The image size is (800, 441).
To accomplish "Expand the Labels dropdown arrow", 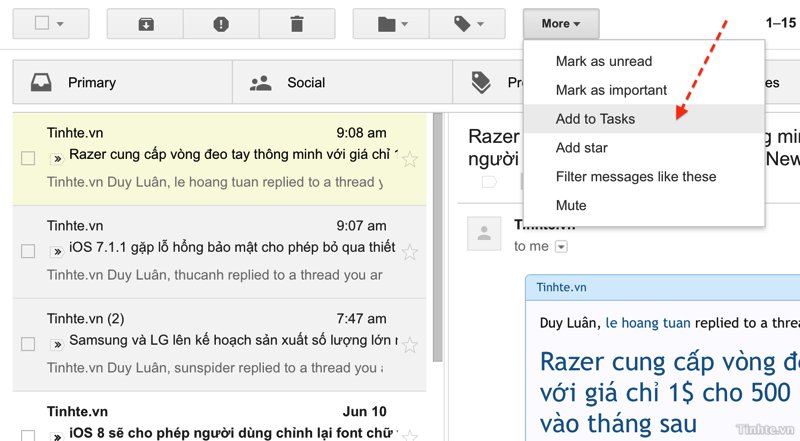I will coord(480,24).
